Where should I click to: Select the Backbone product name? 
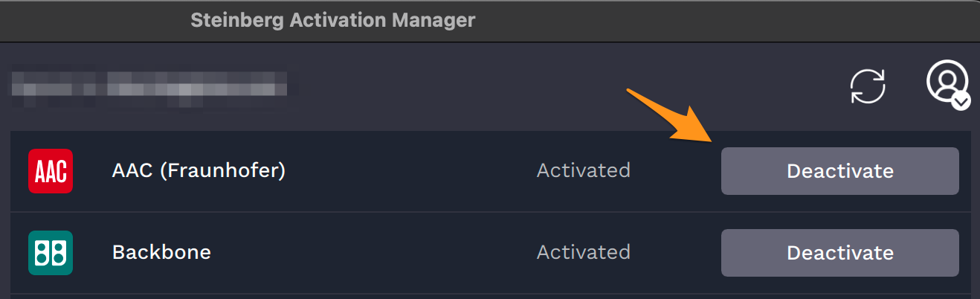pos(161,252)
